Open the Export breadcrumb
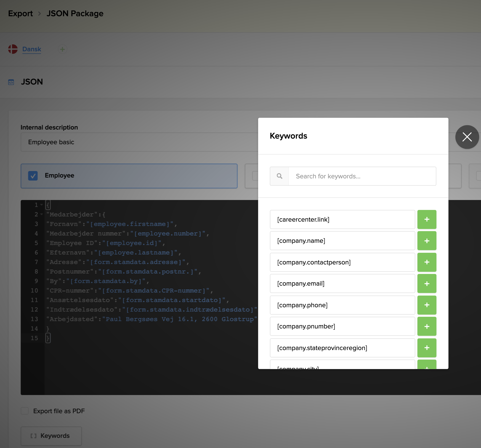Screen dimensions: 481x448 pyautogui.click(x=20, y=13)
